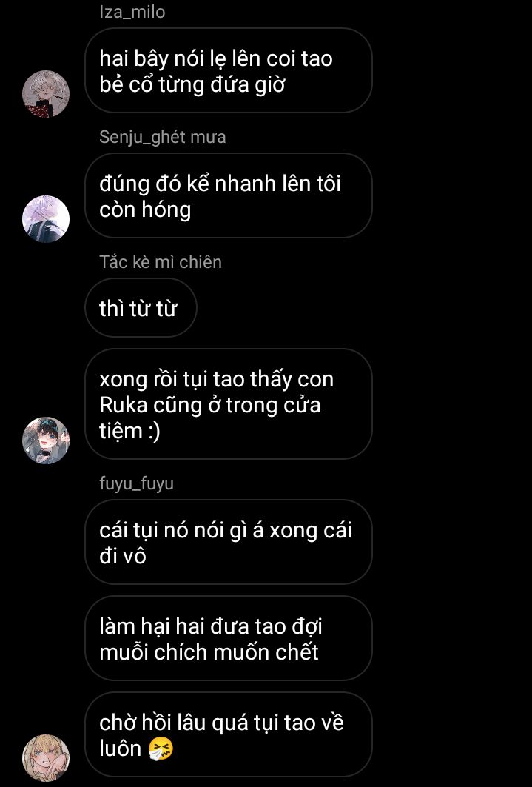This screenshot has width=532, height=787.
Task: Tap the message about "muỗi chích muốn chết"
Action: [229, 638]
